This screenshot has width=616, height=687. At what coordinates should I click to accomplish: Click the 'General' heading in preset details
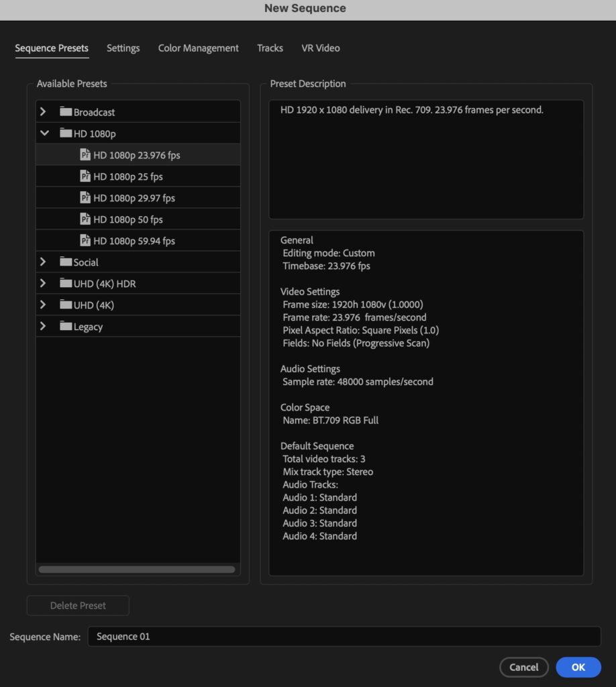coord(297,240)
